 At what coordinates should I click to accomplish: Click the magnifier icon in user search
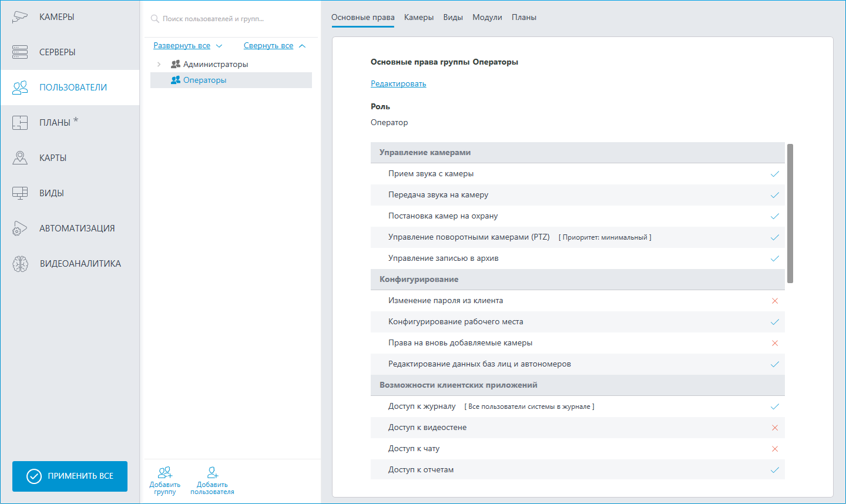tap(155, 19)
